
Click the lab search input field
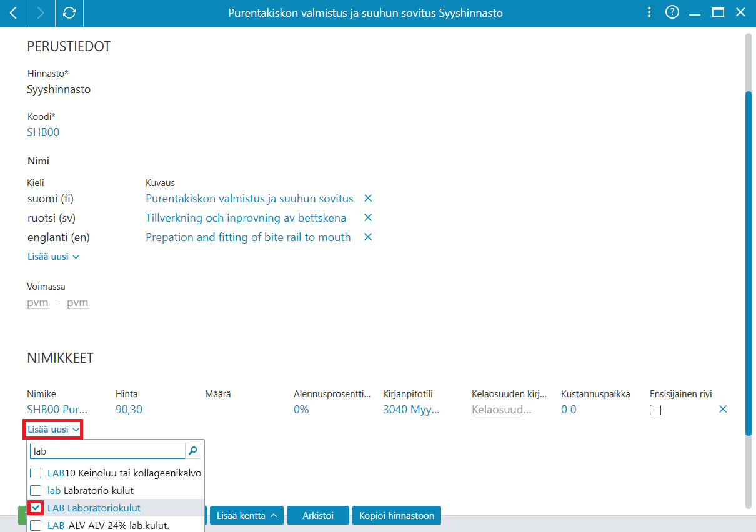(107, 450)
